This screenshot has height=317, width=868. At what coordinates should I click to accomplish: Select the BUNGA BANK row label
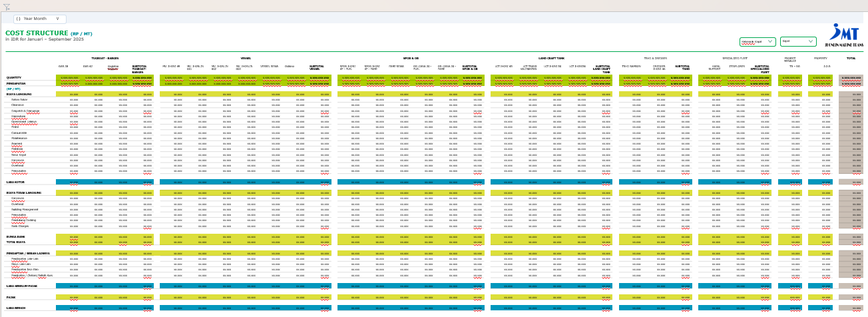click(x=15, y=236)
